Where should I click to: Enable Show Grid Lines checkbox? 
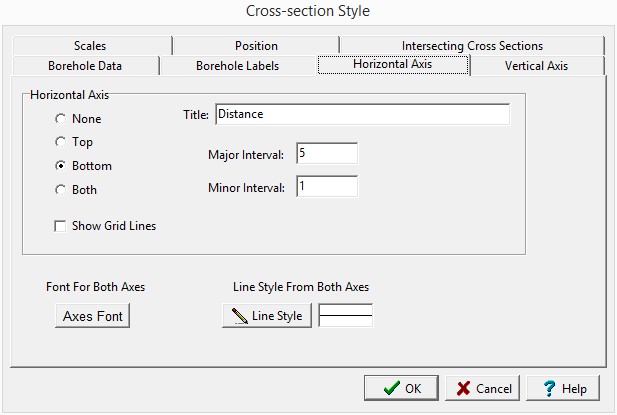[61, 226]
